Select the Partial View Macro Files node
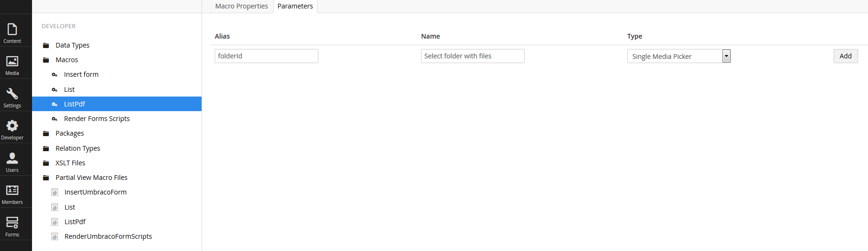868x251 pixels. pyautogui.click(x=91, y=178)
